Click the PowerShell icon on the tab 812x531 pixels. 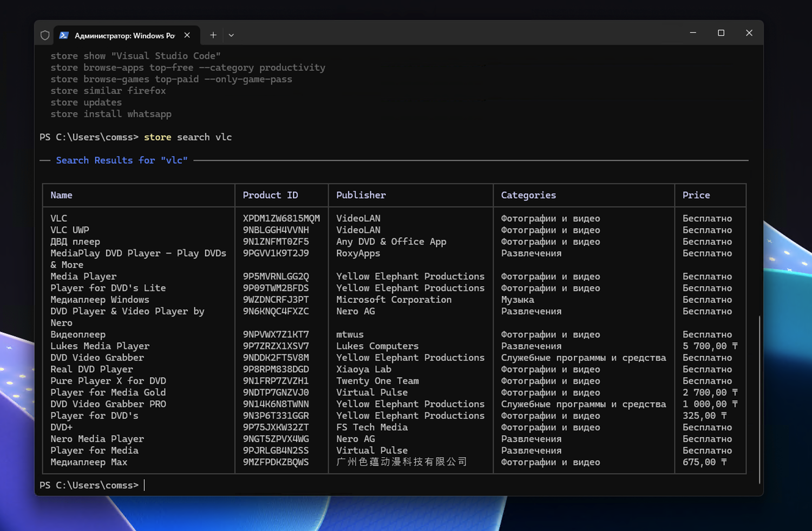[64, 35]
